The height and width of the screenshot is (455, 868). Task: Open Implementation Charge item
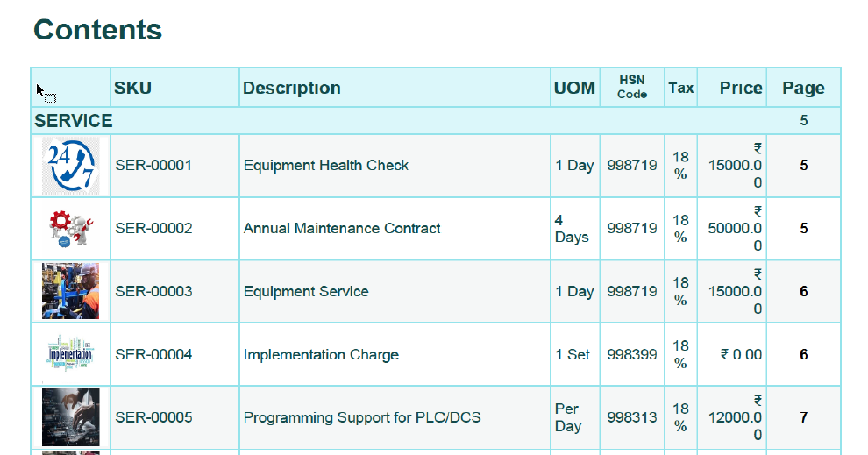click(x=321, y=355)
